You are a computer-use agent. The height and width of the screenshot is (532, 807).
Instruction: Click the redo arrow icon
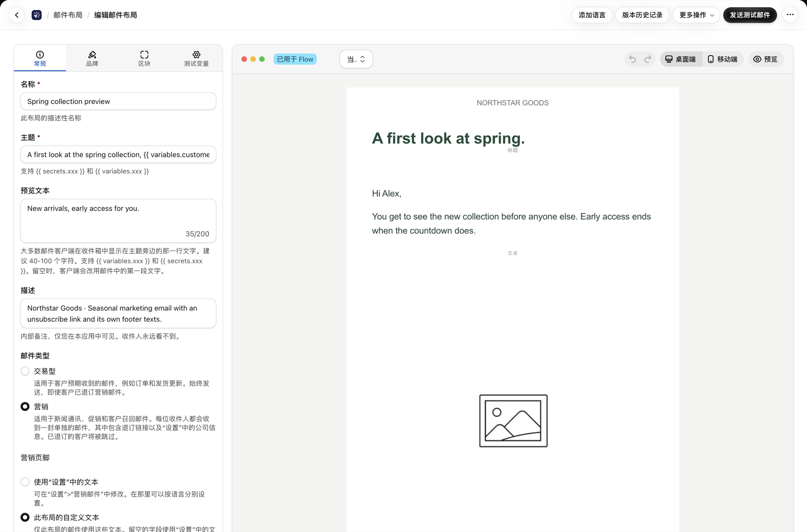[648, 59]
